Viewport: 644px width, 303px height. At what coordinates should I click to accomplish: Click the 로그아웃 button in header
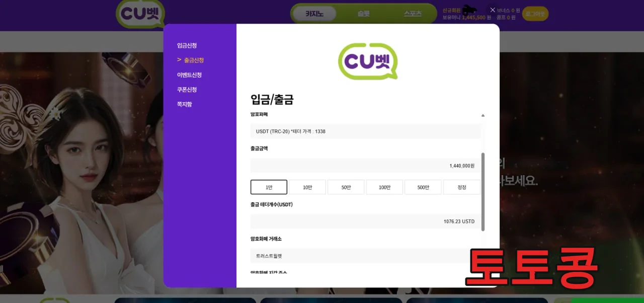coord(535,14)
